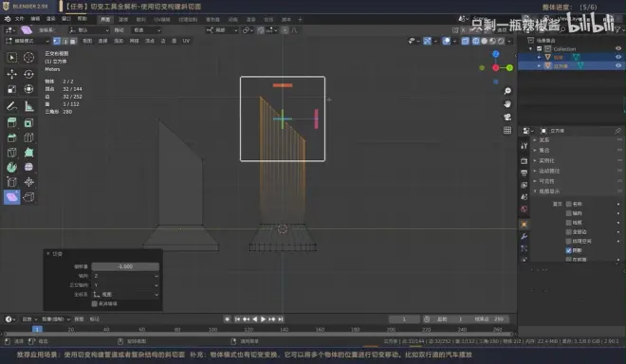626x364 pixels.
Task: Select the Measure tool icon
Action: pyautogui.click(x=28, y=106)
